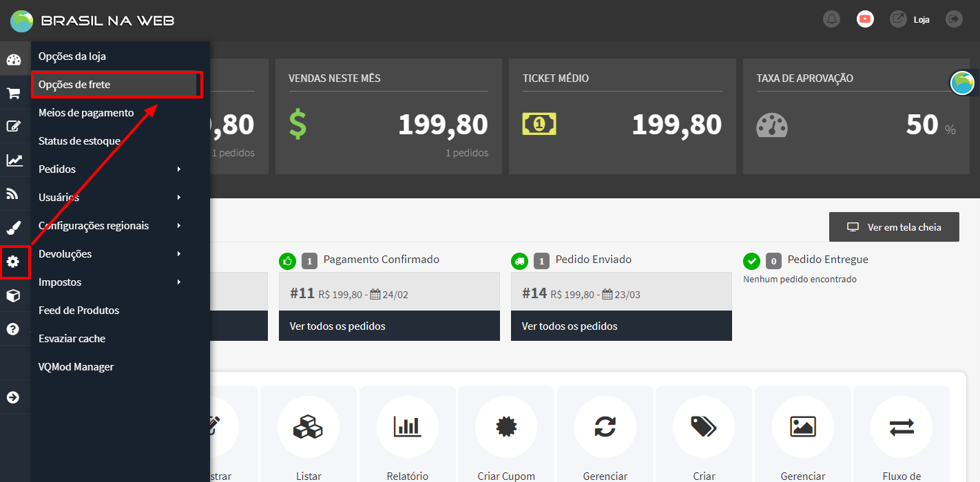Click the settings gear sidebar icon
This screenshot has height=482, width=980.
(x=14, y=262)
